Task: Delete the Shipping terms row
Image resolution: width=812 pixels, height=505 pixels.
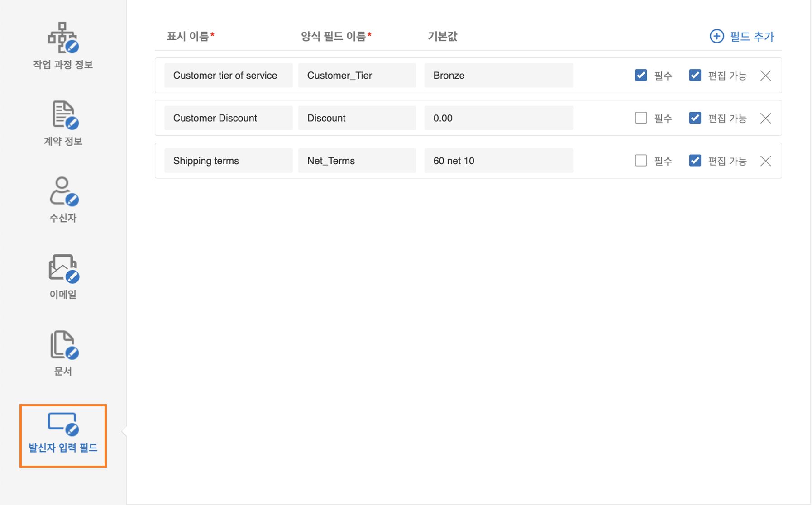Action: click(x=765, y=161)
